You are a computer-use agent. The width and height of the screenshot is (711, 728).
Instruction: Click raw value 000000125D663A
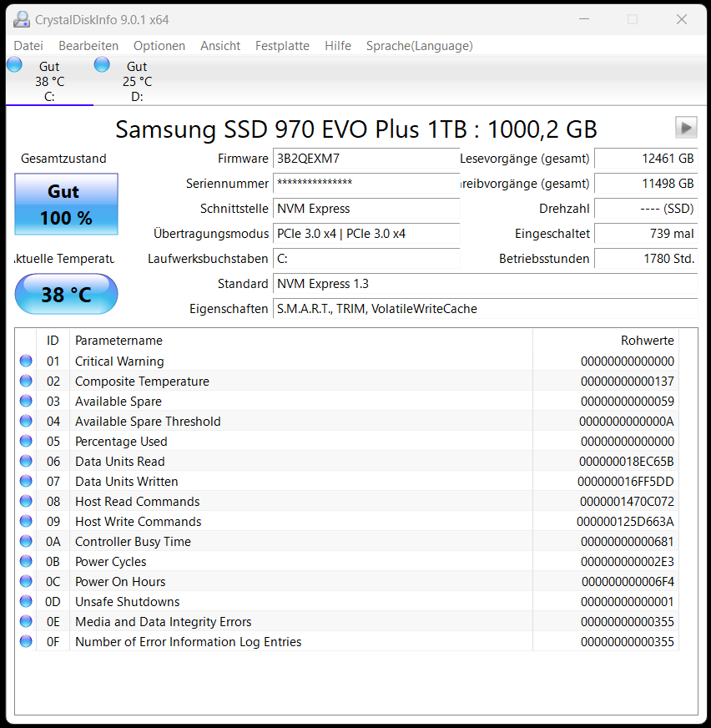pos(625,522)
